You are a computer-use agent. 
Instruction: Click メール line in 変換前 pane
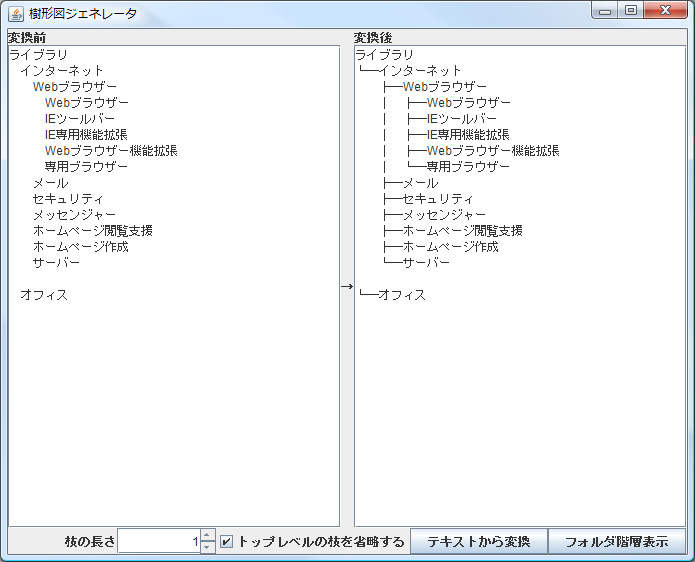pos(51,183)
